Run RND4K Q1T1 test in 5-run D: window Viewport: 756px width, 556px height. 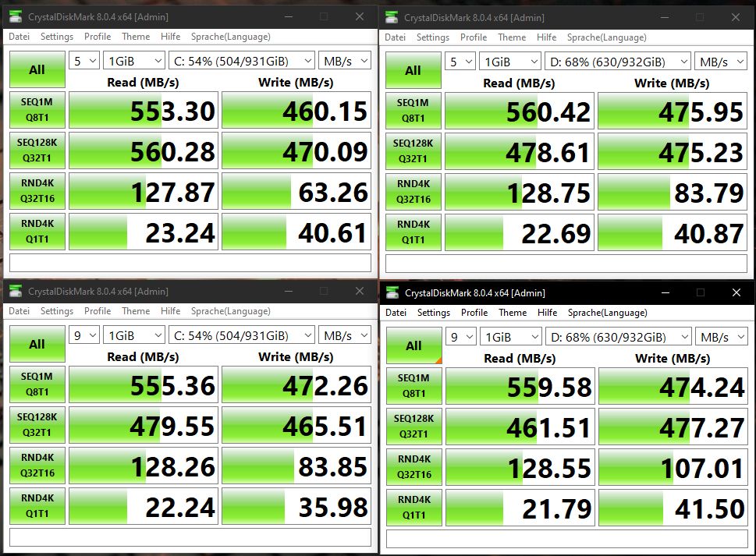click(413, 232)
